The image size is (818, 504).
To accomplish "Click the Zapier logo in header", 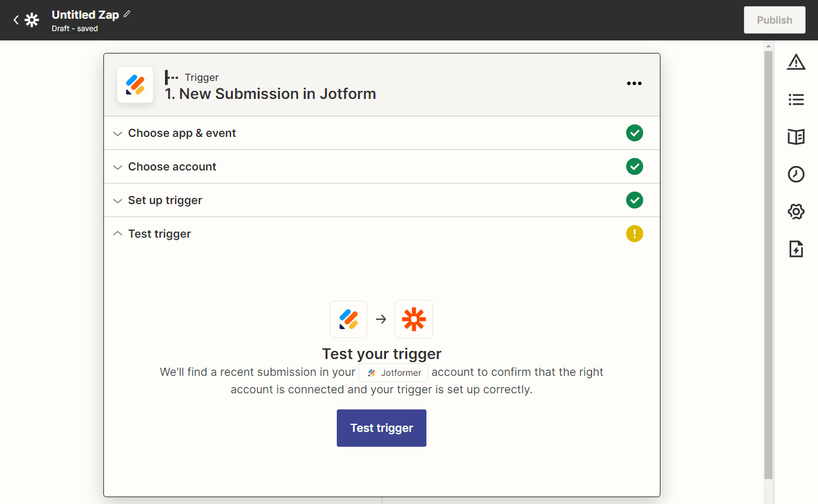I will click(32, 20).
